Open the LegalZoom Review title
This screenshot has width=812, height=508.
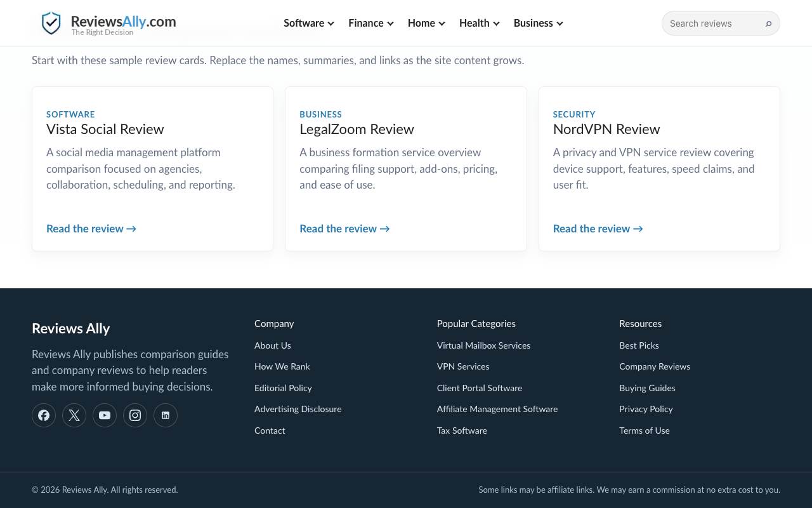tap(357, 129)
